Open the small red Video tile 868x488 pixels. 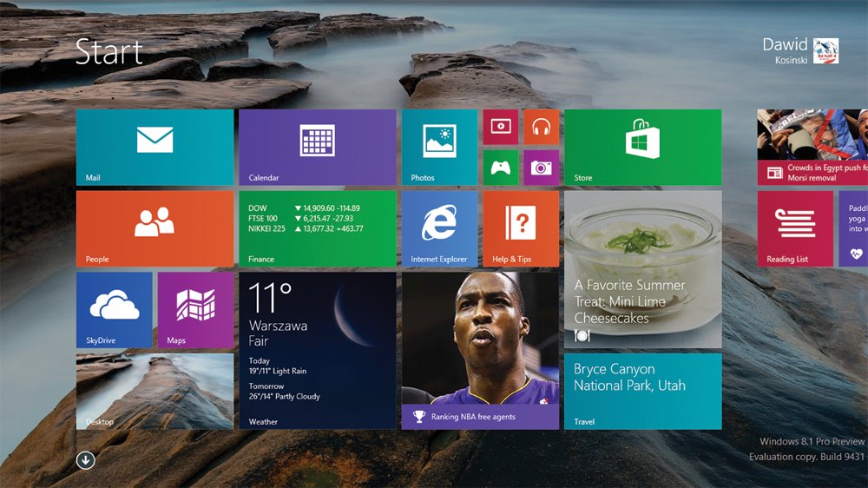click(500, 127)
